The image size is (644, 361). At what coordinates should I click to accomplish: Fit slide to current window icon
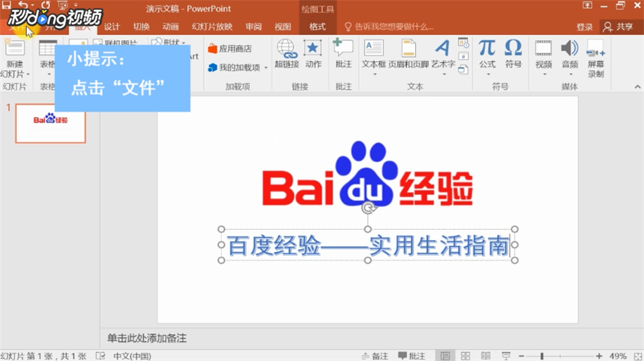pos(638,356)
